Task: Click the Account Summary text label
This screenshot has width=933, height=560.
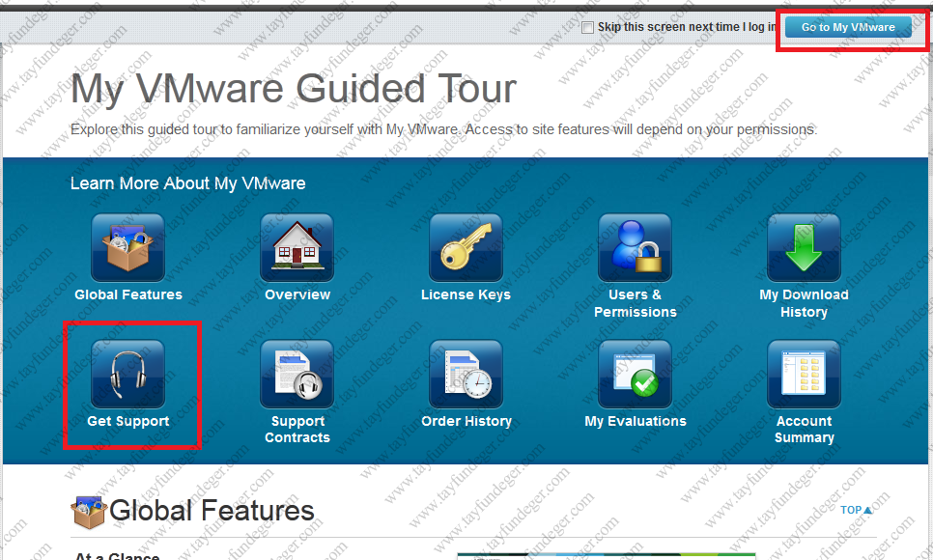Action: click(805, 429)
